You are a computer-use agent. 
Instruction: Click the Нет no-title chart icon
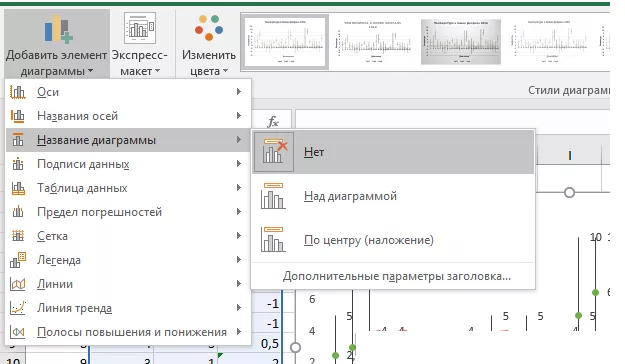274,152
